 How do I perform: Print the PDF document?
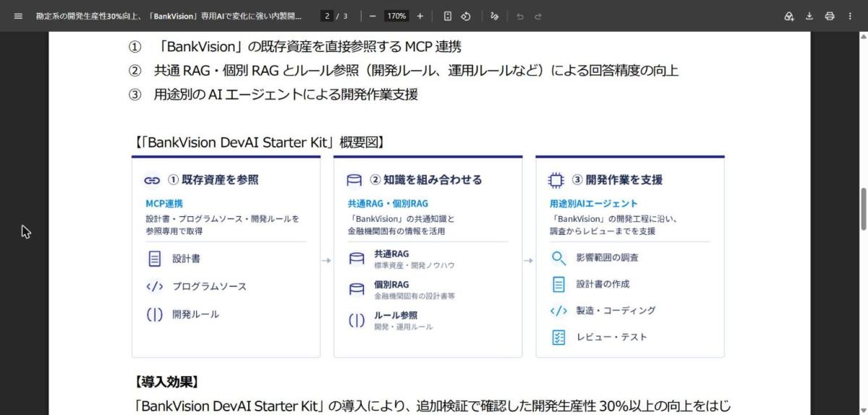pos(830,16)
